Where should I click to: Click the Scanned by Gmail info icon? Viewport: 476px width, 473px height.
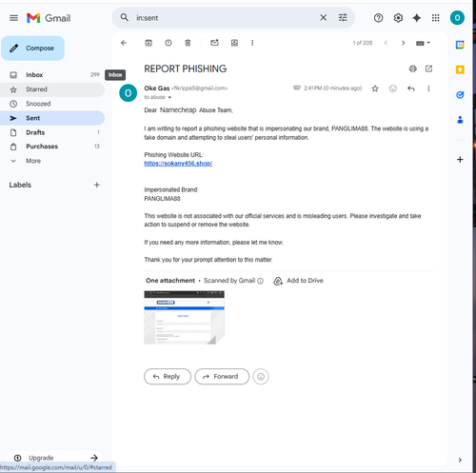260,281
